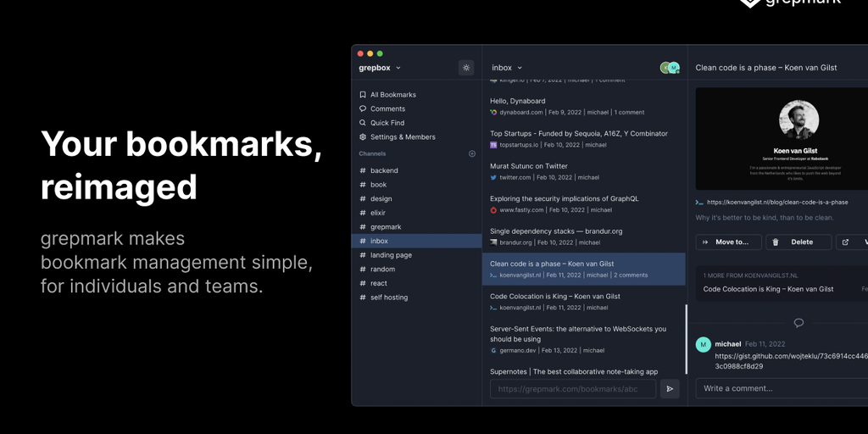
Task: Click the Dynaboard favicon icon
Action: click(x=493, y=113)
